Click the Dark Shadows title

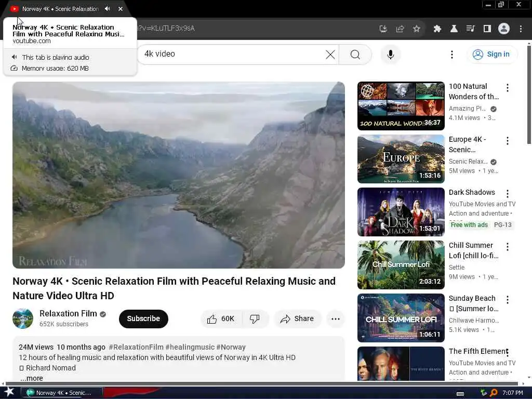pos(472,192)
